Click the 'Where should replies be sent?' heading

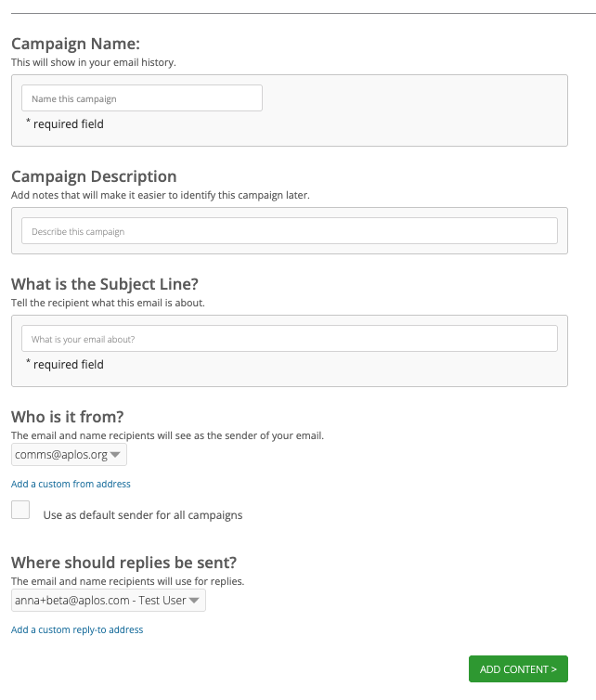tap(123, 563)
